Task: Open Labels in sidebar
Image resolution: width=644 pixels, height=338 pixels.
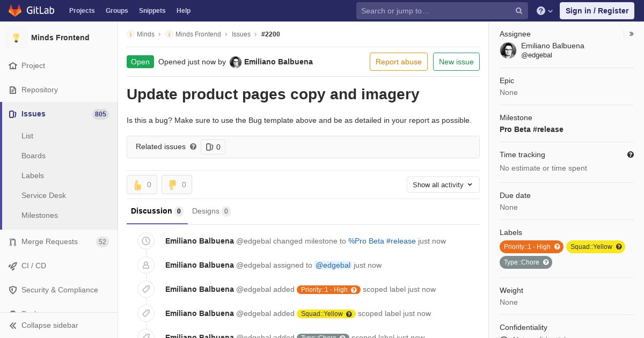Action: [33, 176]
